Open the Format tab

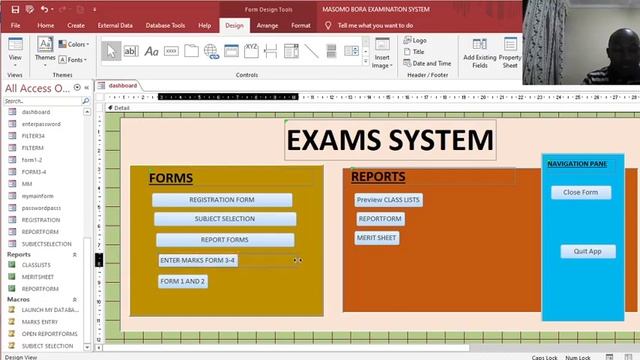point(301,25)
